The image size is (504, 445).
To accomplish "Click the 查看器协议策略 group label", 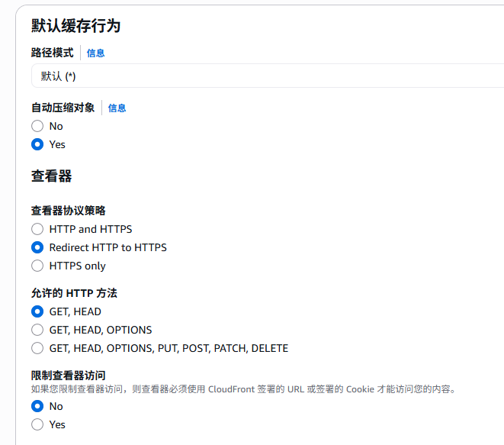I will coord(68,211).
